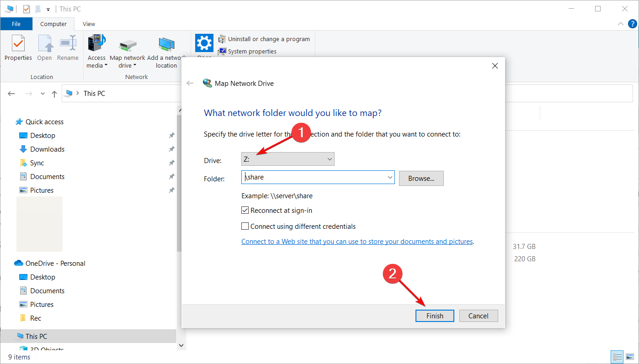
Task: Click the Settings gear icon in ribbon
Action: [x=204, y=43]
